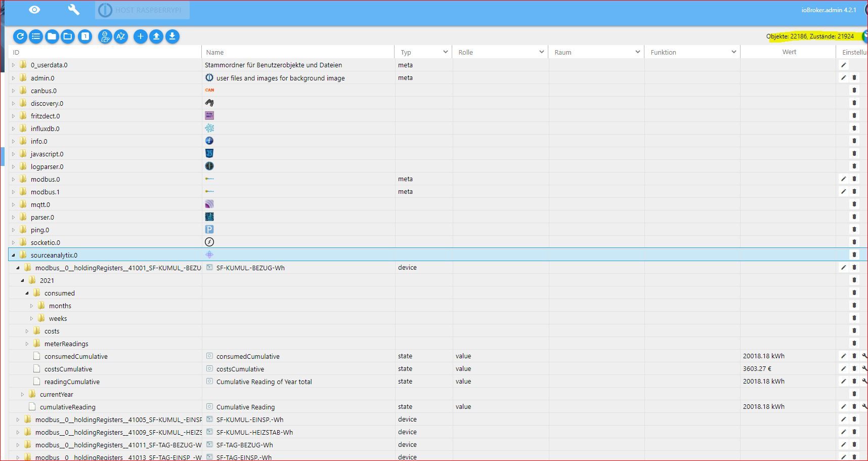868x461 pixels.
Task: Collapse all nodes with filled folder icon
Action: pos(52,36)
